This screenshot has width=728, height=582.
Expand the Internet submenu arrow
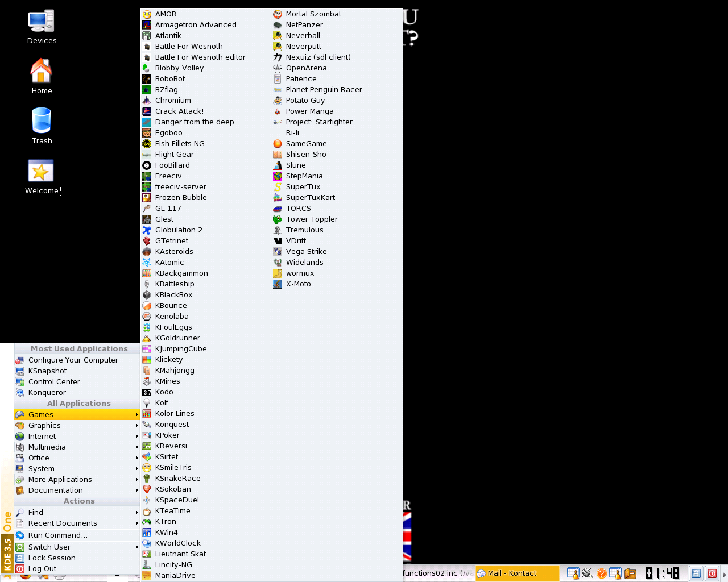(x=137, y=436)
